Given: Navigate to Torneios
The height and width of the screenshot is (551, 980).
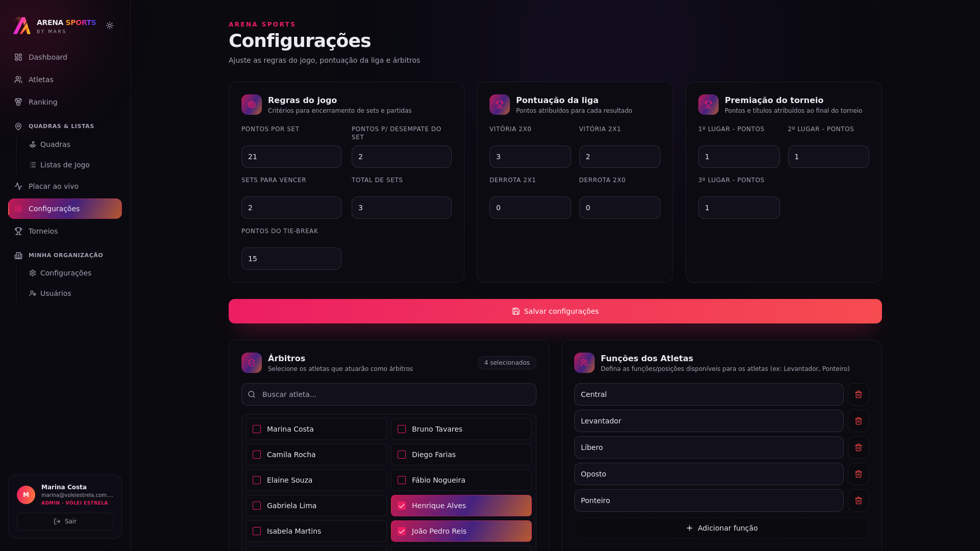Looking at the screenshot, I should [x=65, y=231].
